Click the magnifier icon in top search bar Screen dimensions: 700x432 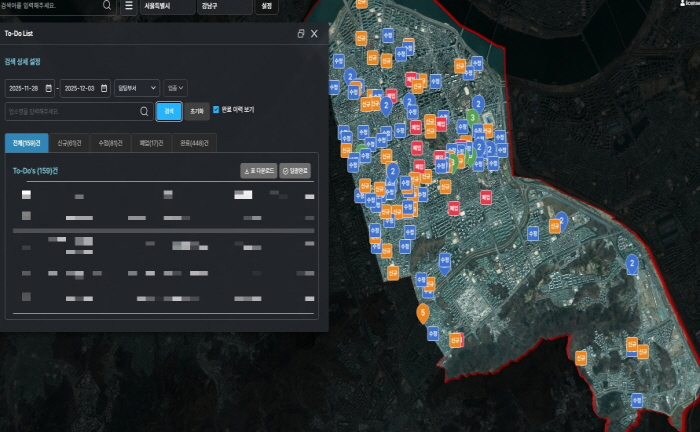pyautogui.click(x=107, y=6)
